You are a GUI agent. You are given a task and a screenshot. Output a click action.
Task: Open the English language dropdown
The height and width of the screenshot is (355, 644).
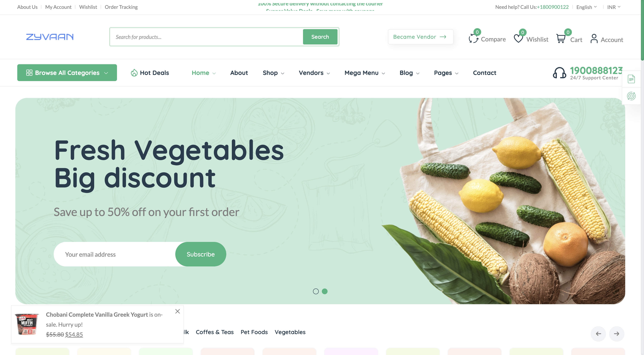pyautogui.click(x=586, y=7)
